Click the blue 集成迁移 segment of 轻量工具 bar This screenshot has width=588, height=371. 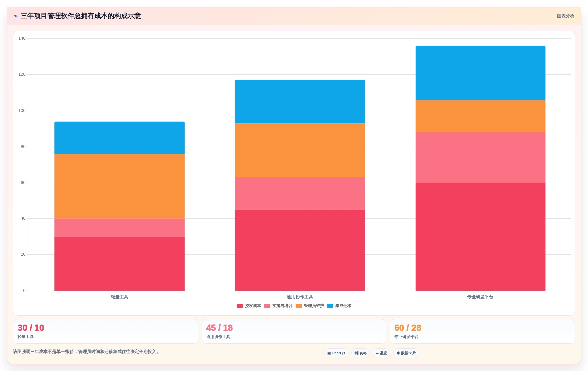pyautogui.click(x=119, y=138)
